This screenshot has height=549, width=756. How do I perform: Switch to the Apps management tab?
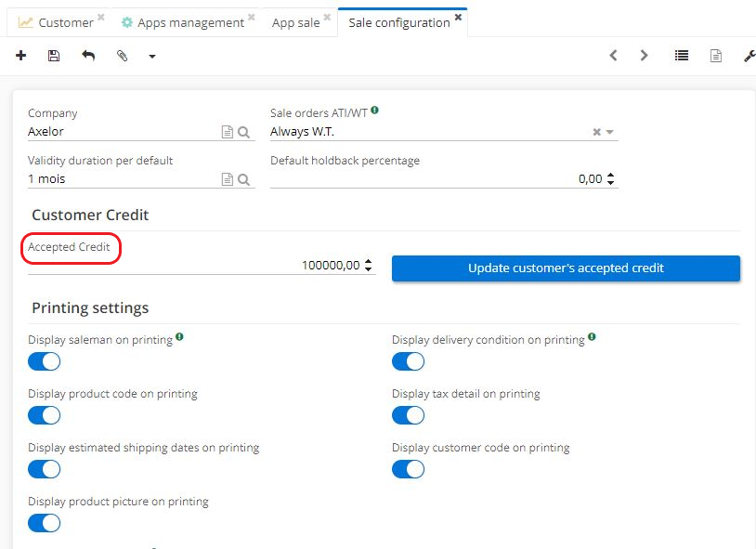point(189,22)
